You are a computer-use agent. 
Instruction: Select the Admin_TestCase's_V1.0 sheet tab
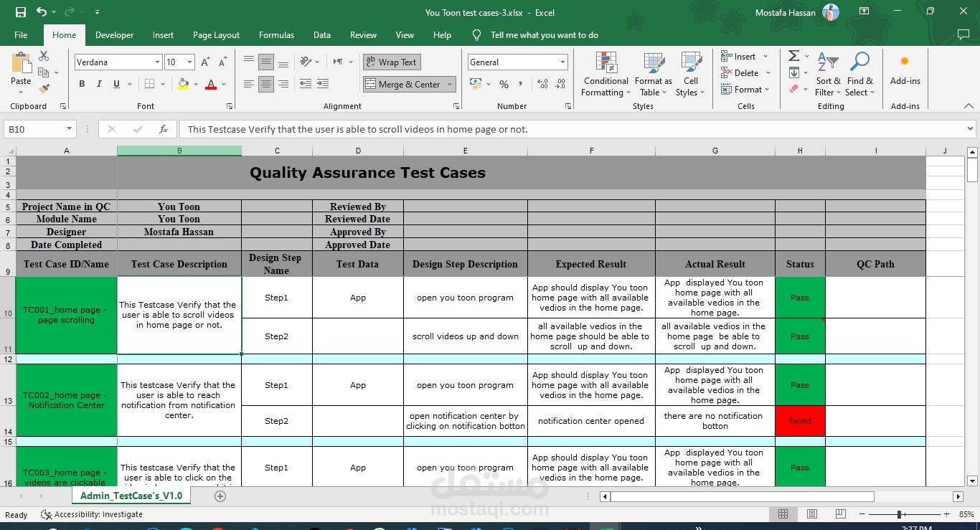tap(131, 496)
